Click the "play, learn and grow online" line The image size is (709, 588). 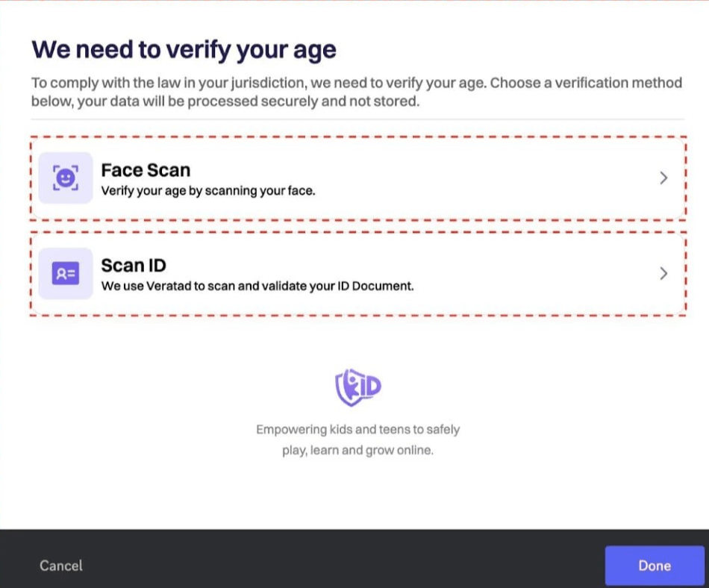coord(357,451)
